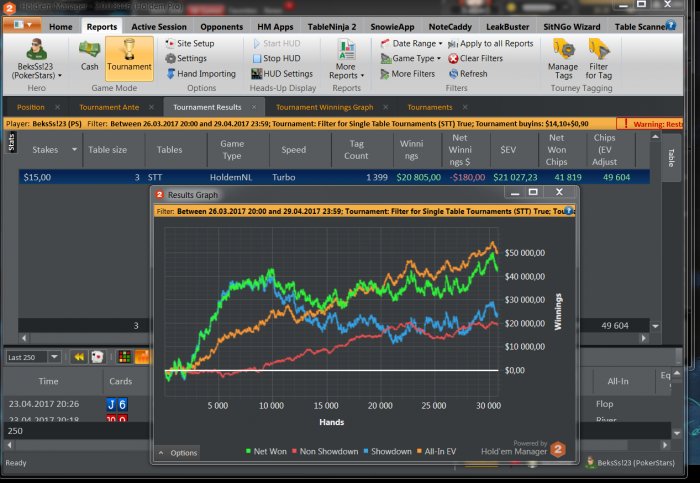This screenshot has height=483, width=700.
Task: Click Filter for Tag
Action: 599,59
